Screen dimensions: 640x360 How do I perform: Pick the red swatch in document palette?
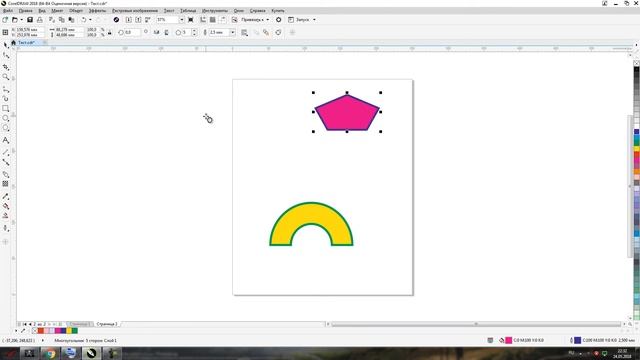click(x=40, y=331)
